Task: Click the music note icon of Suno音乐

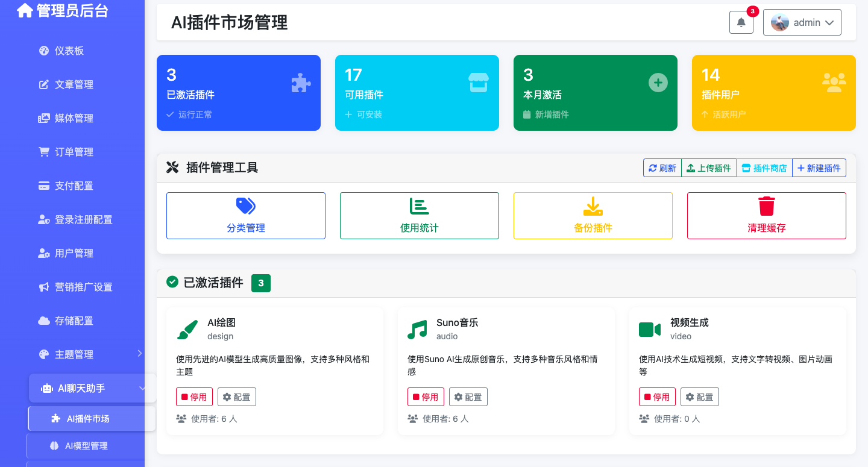Action: [x=417, y=330]
